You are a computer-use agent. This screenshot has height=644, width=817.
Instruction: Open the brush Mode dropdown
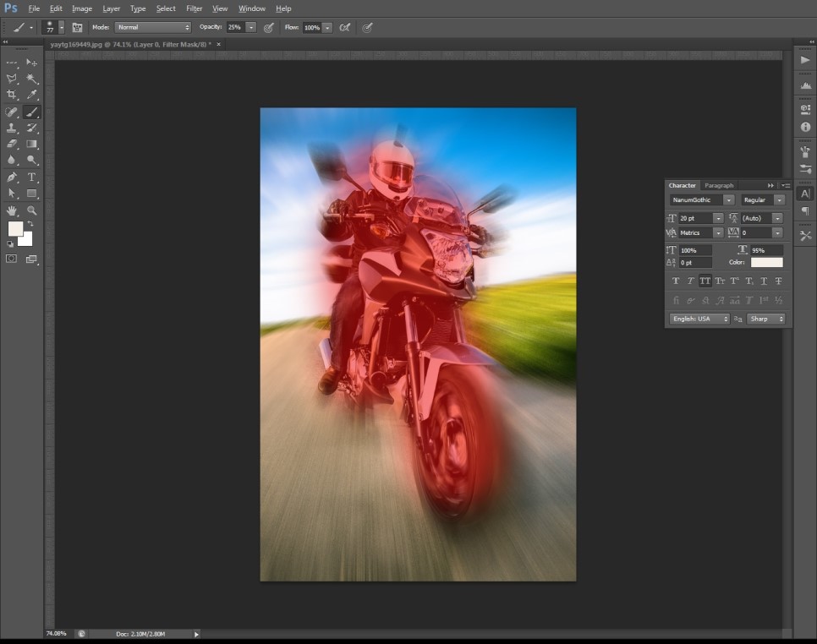point(153,27)
